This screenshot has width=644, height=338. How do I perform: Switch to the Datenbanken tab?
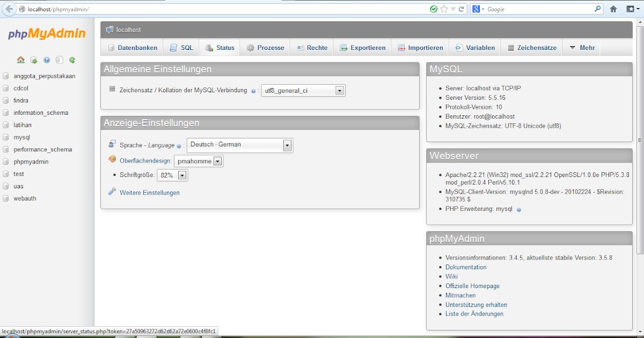(132, 47)
